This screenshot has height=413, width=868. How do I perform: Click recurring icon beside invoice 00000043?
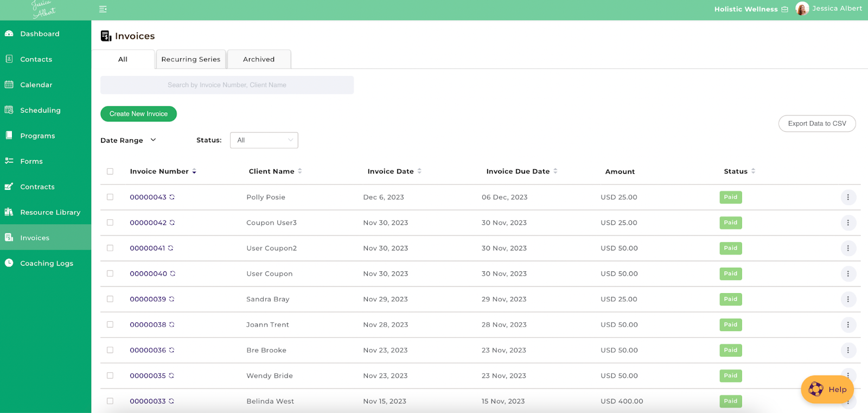click(172, 197)
